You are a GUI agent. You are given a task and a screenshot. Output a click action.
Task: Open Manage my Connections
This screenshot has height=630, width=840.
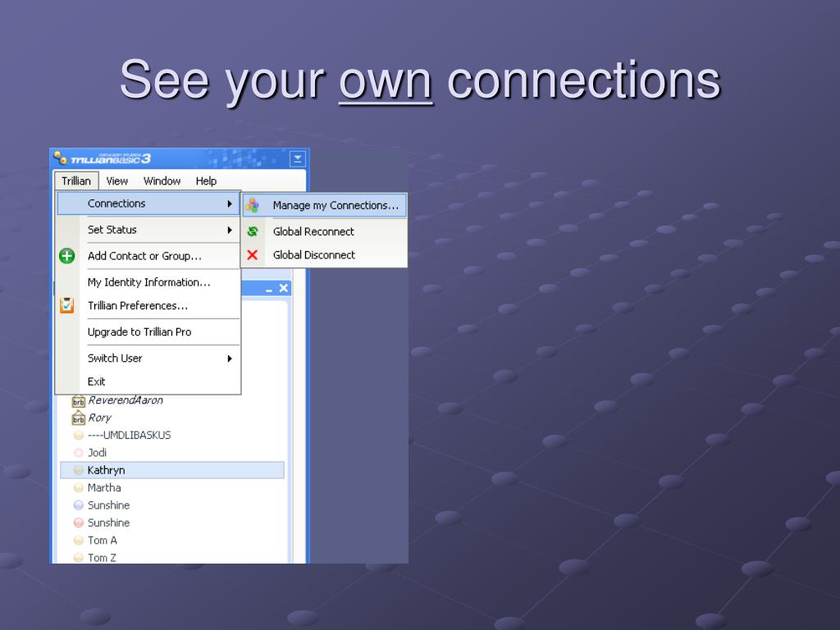(x=325, y=205)
